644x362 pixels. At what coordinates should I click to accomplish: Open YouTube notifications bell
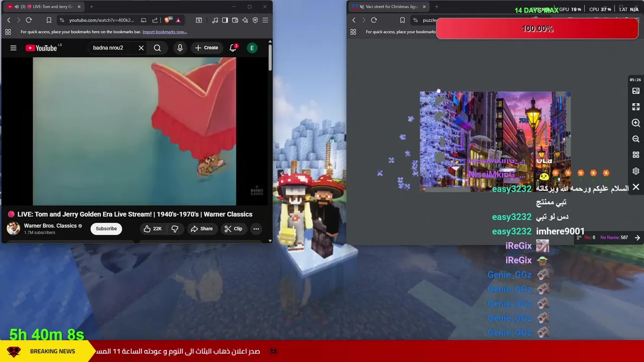pyautogui.click(x=233, y=48)
